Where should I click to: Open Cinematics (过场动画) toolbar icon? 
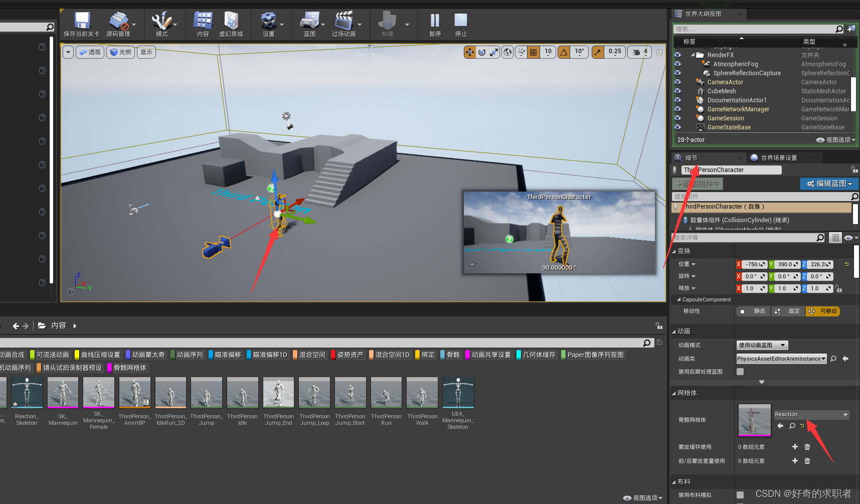pos(343,24)
